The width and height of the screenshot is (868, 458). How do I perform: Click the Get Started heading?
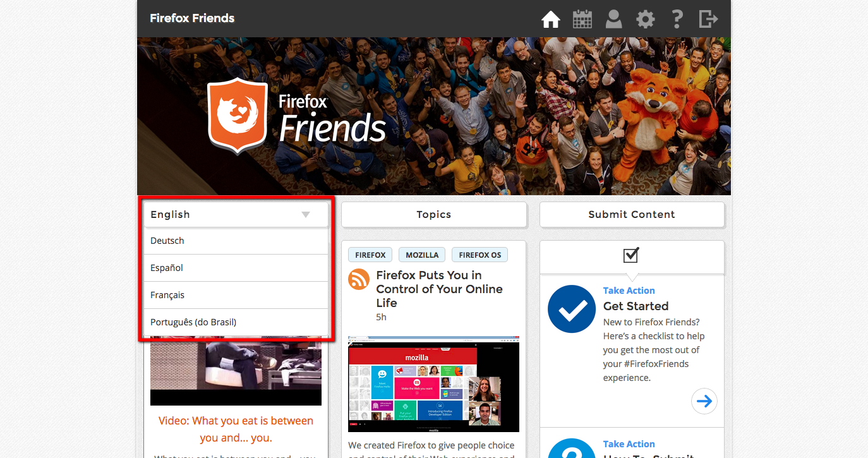pyautogui.click(x=636, y=306)
